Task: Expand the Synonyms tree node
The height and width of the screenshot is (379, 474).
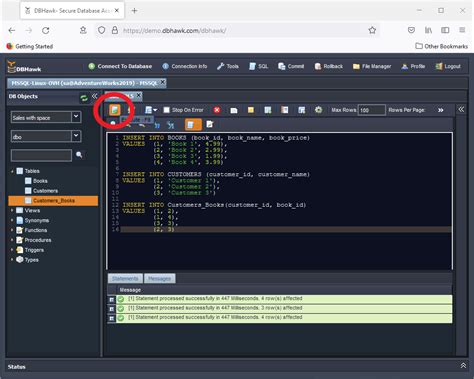Action: 12,220
